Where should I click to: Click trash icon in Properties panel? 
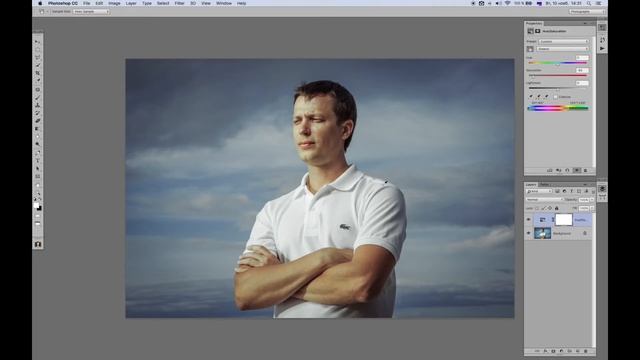[x=585, y=171]
